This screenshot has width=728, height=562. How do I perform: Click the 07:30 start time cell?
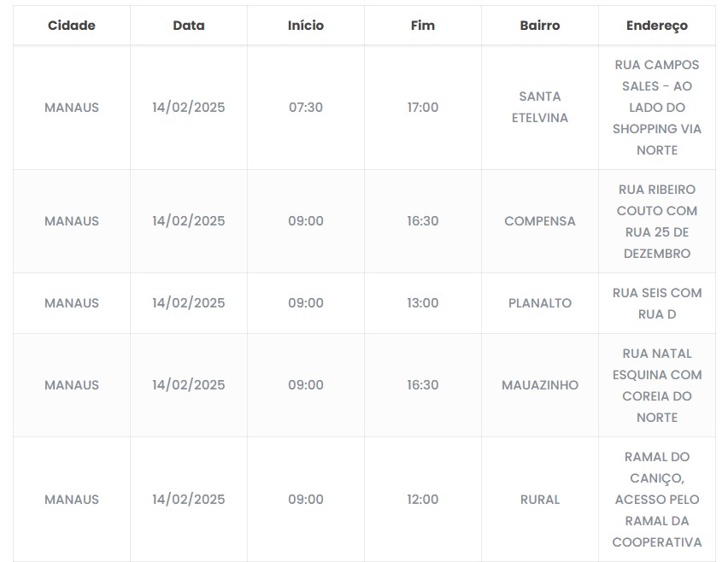tap(306, 108)
